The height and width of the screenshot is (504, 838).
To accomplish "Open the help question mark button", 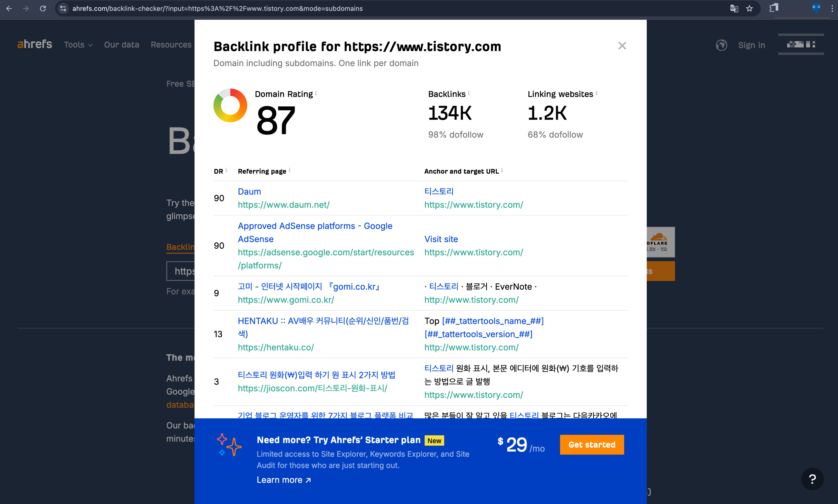I will pyautogui.click(x=812, y=479).
